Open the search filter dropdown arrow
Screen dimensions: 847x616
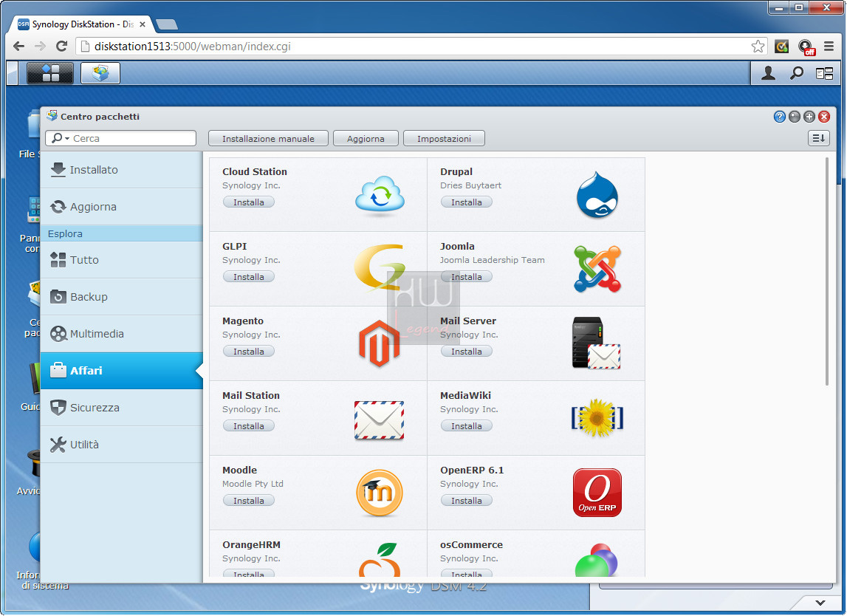67,139
